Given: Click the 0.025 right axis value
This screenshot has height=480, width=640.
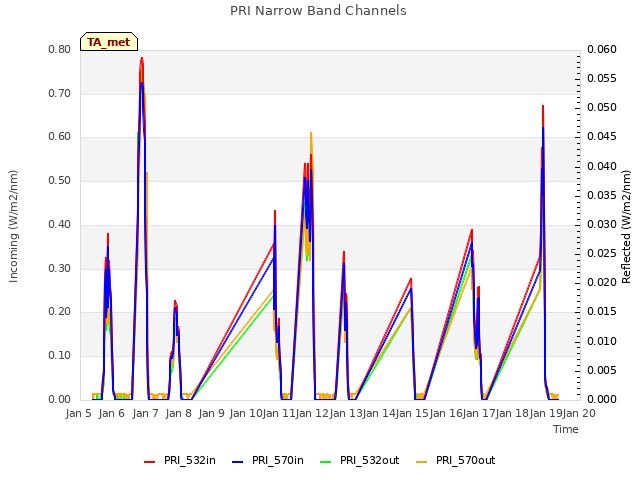Looking at the screenshot, I should tap(602, 253).
